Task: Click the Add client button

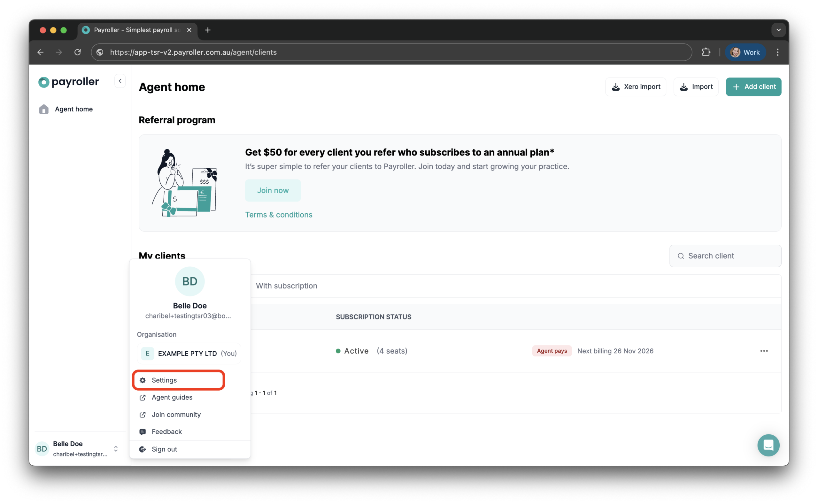Action: [753, 87]
